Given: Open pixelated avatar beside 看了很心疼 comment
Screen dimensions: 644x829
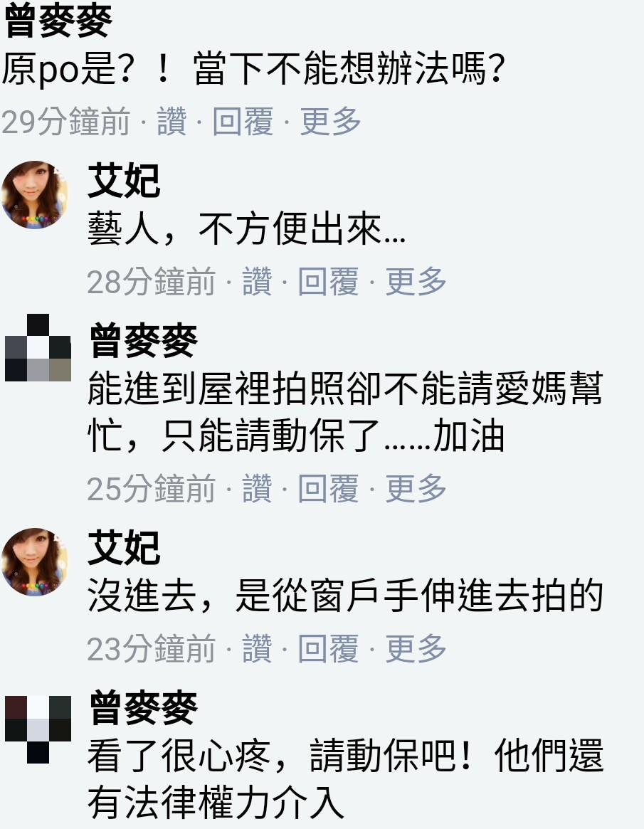Looking at the screenshot, I should [x=38, y=729].
